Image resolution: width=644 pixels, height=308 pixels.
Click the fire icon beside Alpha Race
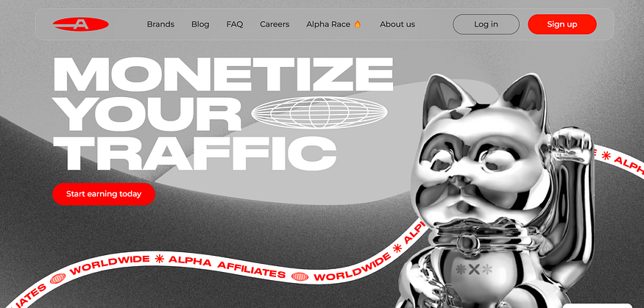point(357,24)
